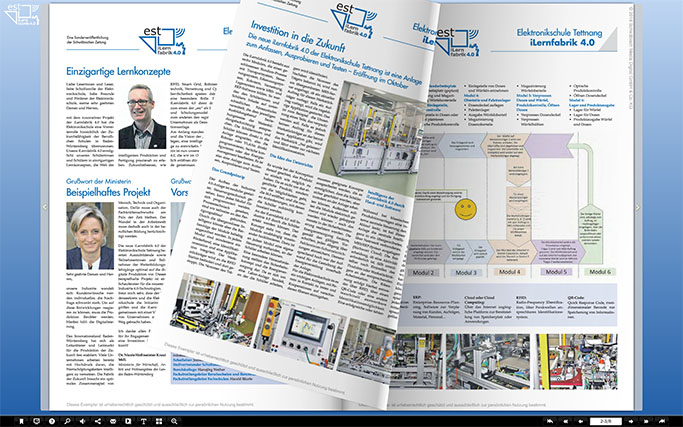683x427 pixels.
Task: Click the page number input field
Action: click(x=606, y=421)
